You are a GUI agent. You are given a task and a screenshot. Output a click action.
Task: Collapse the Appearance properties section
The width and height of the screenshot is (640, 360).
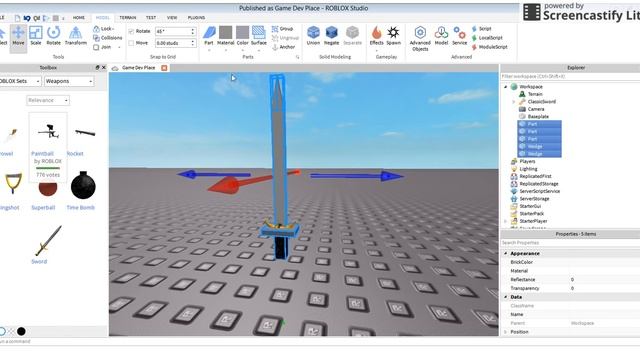[x=505, y=253]
